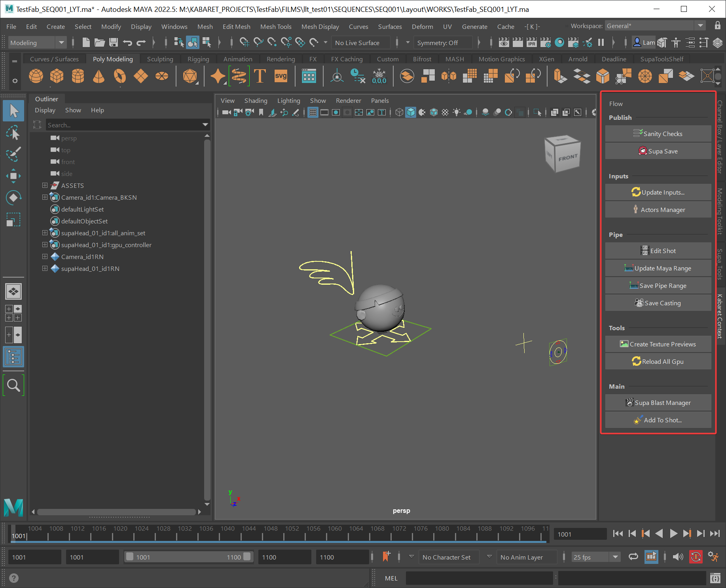Switch to the Rigging shelf tab
Image resolution: width=726 pixels, height=588 pixels.
point(198,59)
